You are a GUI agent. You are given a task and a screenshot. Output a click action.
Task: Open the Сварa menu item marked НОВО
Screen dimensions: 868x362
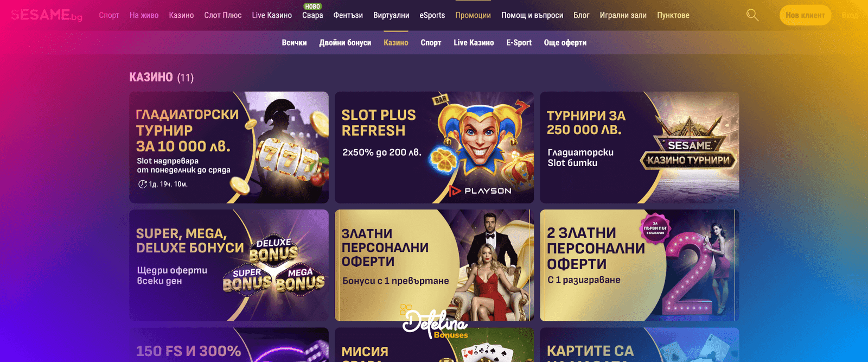[x=312, y=15]
